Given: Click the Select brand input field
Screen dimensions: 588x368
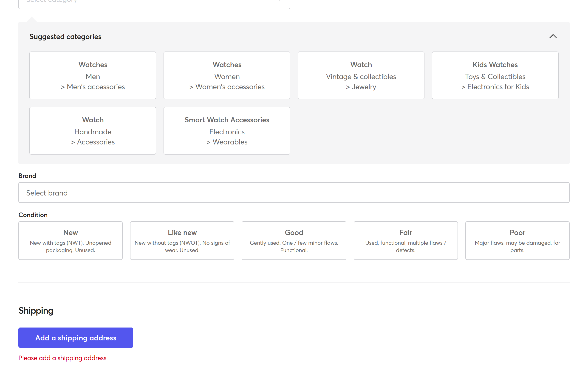Looking at the screenshot, I should (x=294, y=193).
